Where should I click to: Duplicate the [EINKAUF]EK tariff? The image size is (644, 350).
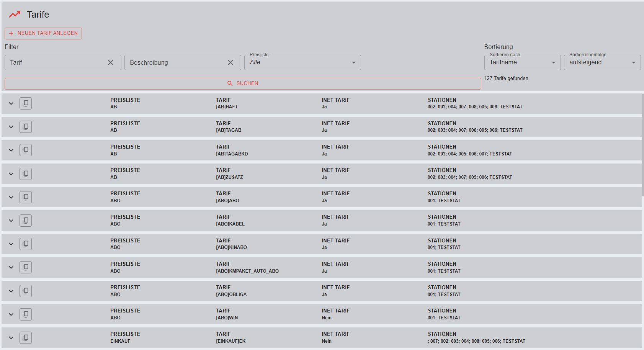pos(26,338)
